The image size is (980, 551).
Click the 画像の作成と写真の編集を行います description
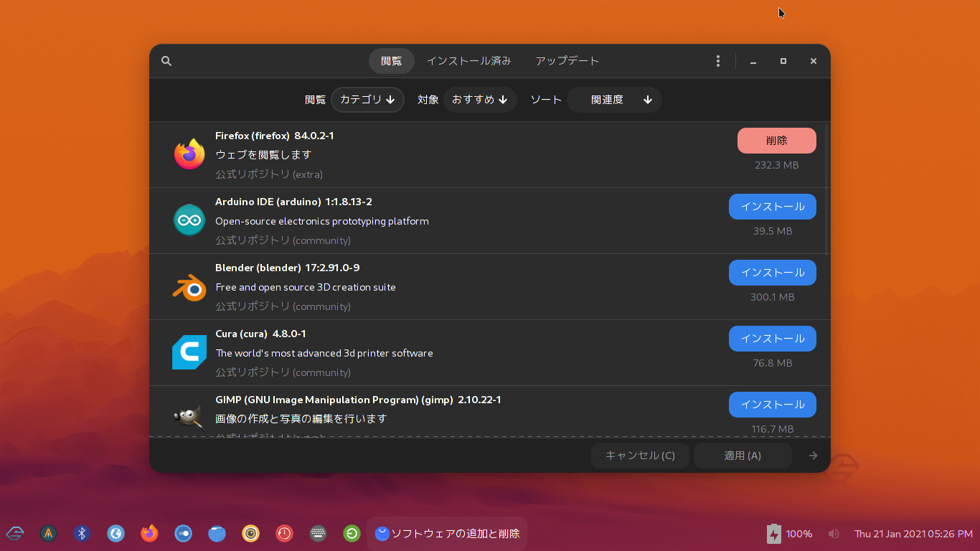click(x=301, y=419)
